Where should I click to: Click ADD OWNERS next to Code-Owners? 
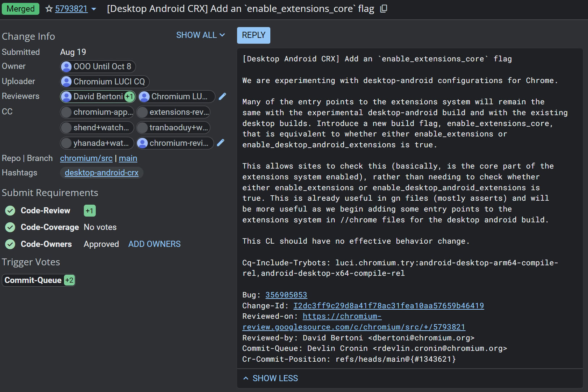click(154, 244)
